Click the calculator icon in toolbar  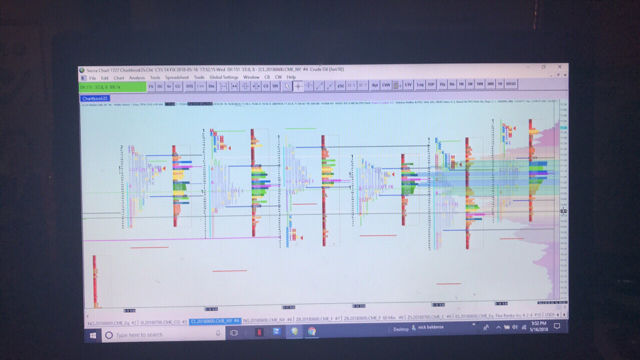pos(396,85)
